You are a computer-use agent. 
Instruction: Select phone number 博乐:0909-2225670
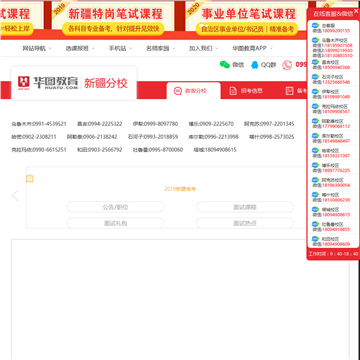(x=211, y=124)
